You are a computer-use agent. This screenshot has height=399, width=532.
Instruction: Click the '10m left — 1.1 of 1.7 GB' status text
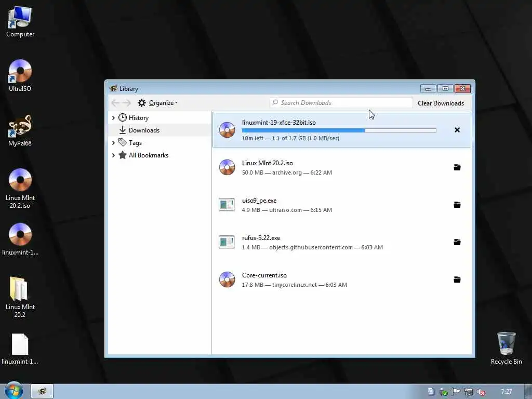(x=290, y=138)
